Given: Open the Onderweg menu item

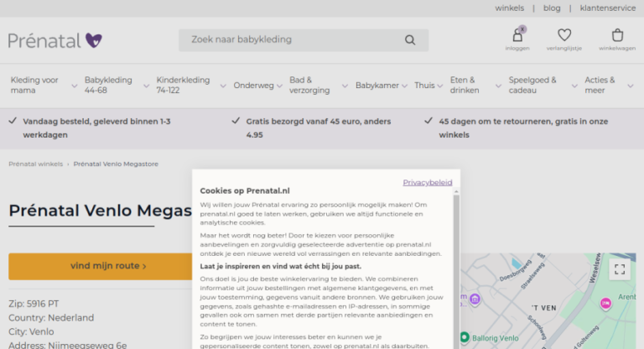Looking at the screenshot, I should [253, 86].
